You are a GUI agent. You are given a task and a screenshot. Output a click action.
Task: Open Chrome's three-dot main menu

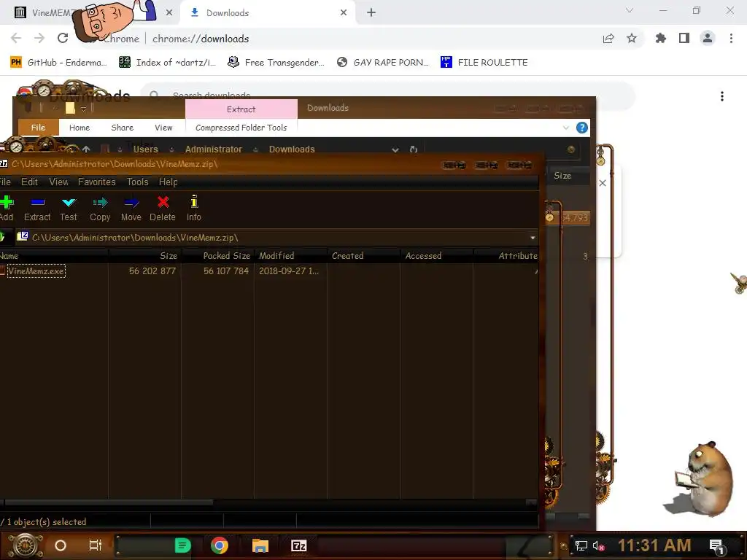(731, 38)
